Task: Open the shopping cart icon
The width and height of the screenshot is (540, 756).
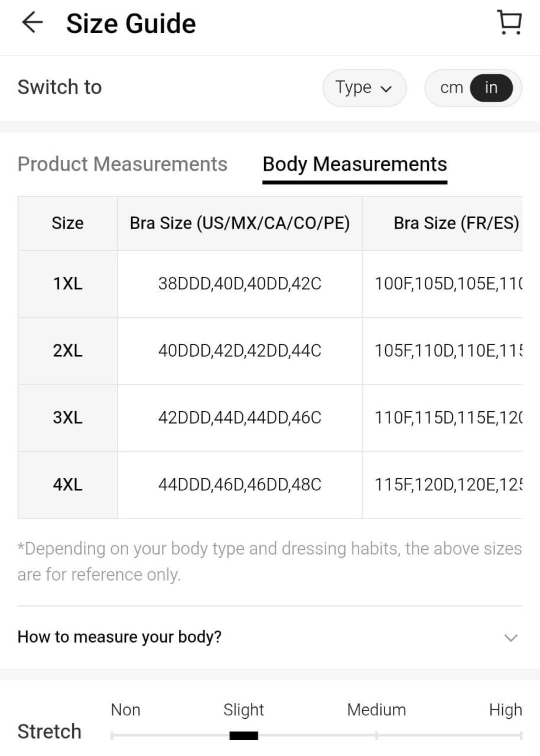Action: [509, 23]
